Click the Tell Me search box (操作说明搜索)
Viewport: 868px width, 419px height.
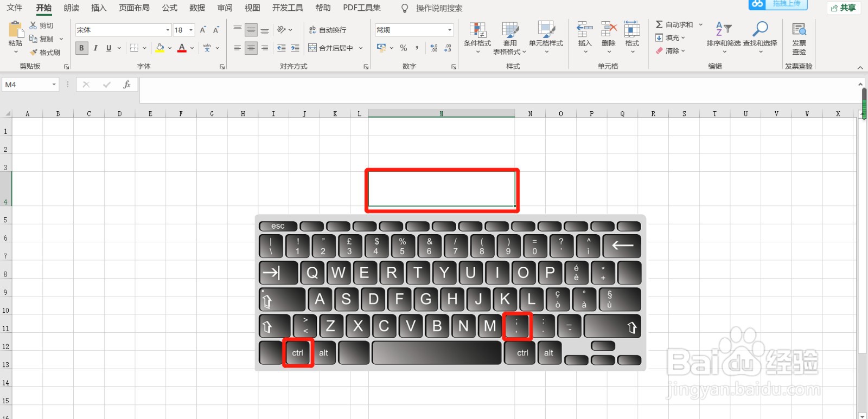point(439,8)
